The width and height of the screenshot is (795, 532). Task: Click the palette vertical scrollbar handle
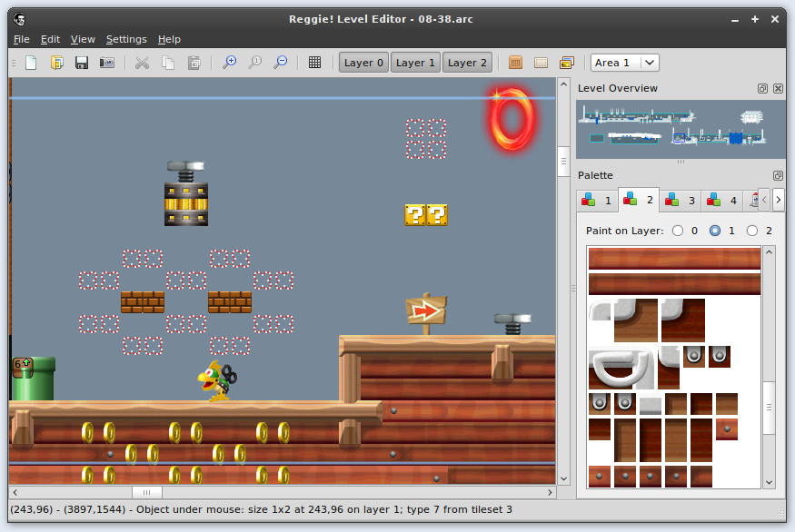pyautogui.click(x=769, y=409)
